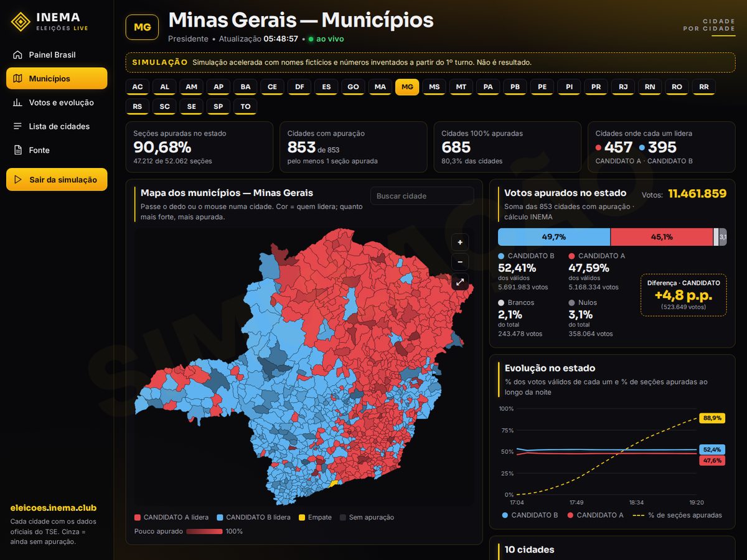Screen dimensions: 747x560
Task: Click the MG state badge beside title
Action: [142, 27]
